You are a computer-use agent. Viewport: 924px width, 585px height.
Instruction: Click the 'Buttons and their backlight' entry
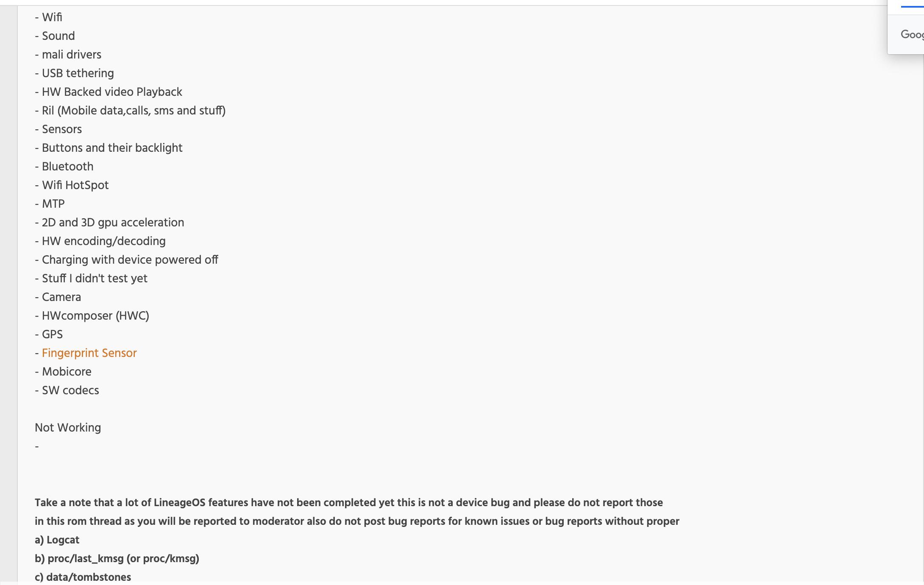(109, 148)
